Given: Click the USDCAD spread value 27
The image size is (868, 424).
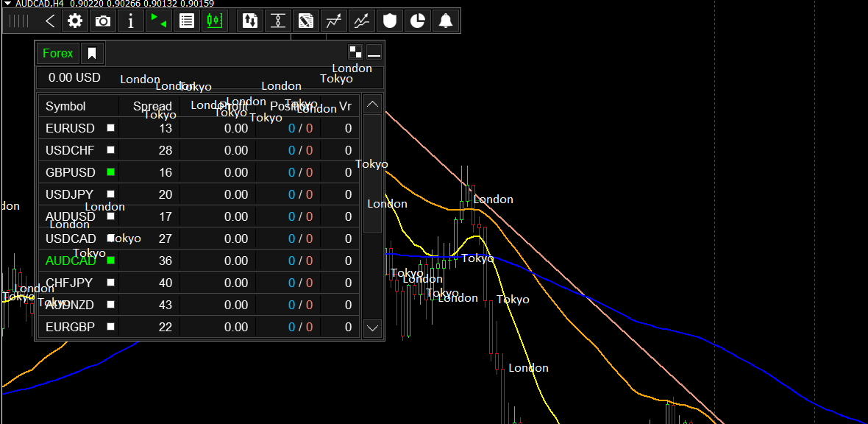Looking at the screenshot, I should click(x=166, y=239).
